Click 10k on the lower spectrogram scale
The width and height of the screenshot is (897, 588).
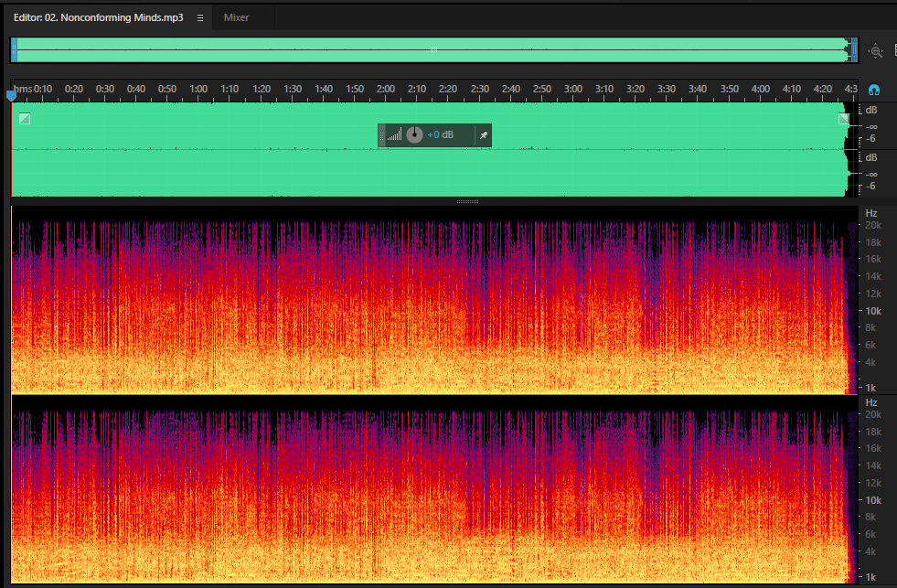tap(873, 500)
